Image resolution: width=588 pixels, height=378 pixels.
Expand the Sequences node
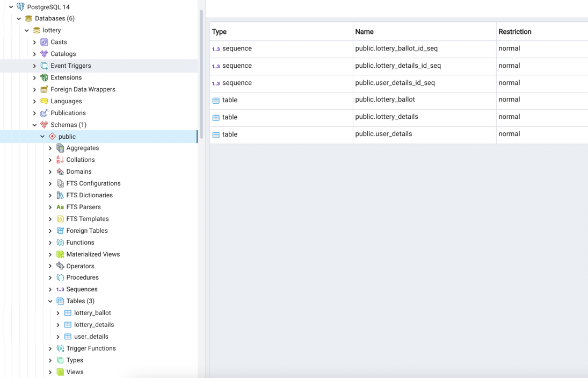(50, 289)
